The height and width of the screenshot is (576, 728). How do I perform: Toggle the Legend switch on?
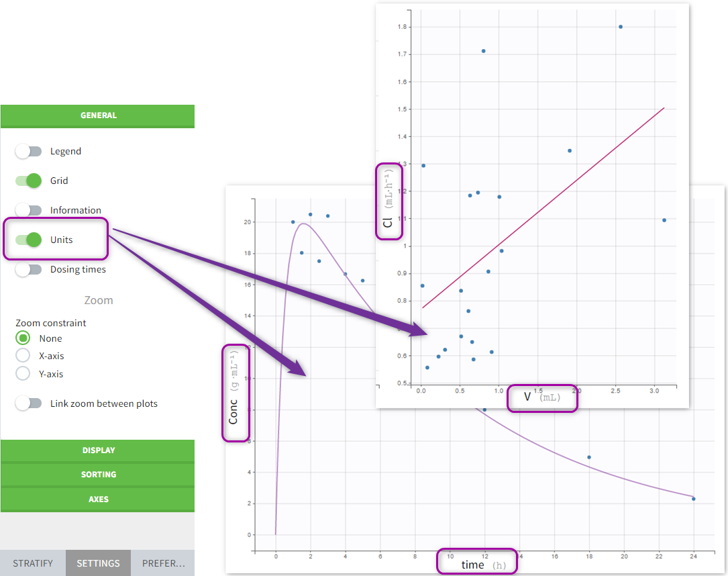click(29, 151)
